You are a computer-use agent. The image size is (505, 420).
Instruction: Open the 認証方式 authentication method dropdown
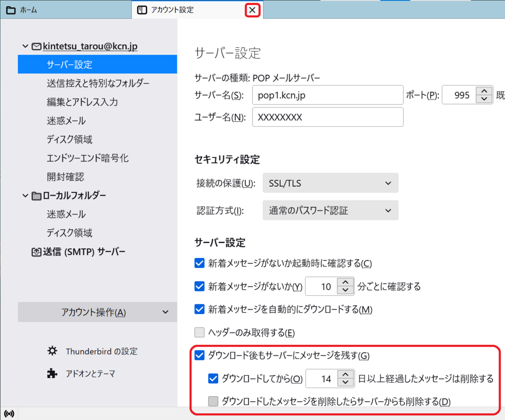coord(330,211)
